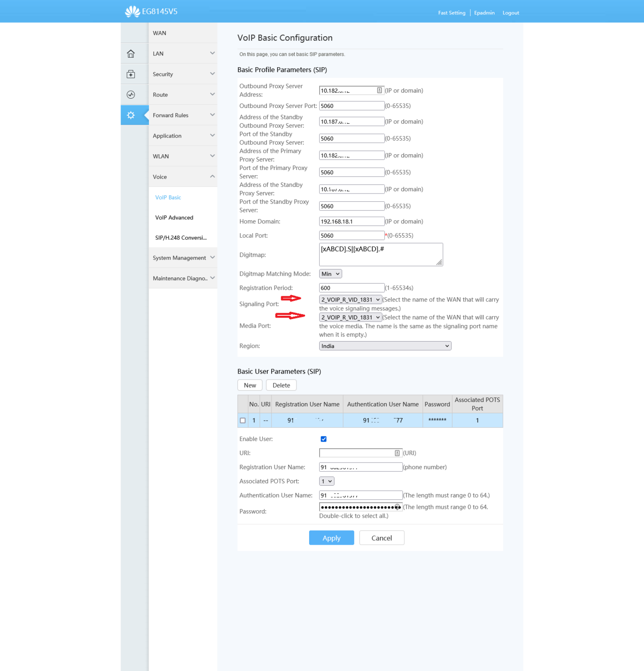Select the settings gear sidebar icon
The image size is (644, 671).
[131, 115]
